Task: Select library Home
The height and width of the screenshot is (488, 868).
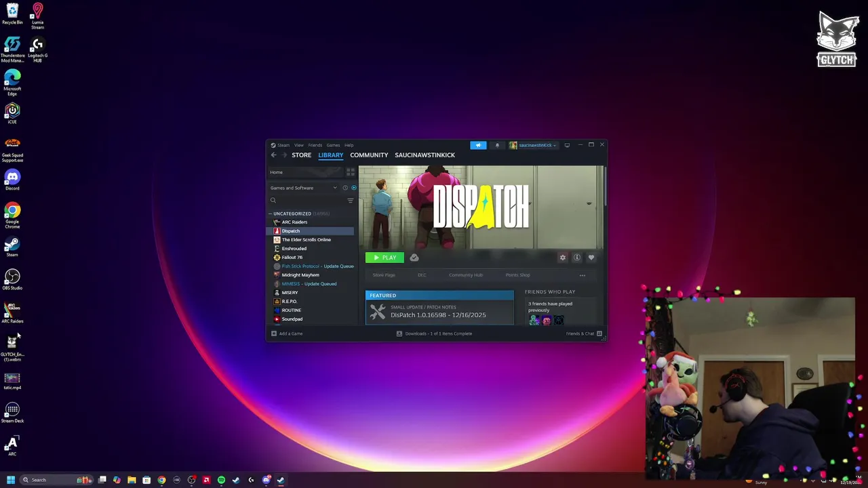Action: coord(305,172)
